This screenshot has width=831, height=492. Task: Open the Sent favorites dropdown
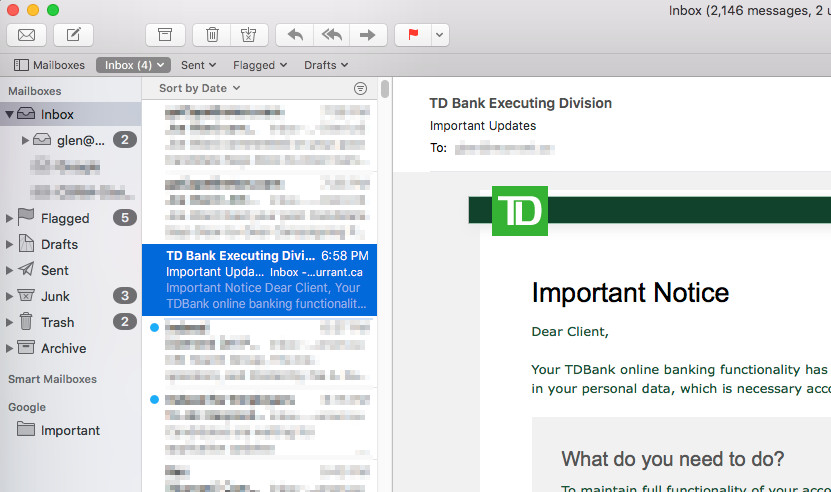click(198, 65)
